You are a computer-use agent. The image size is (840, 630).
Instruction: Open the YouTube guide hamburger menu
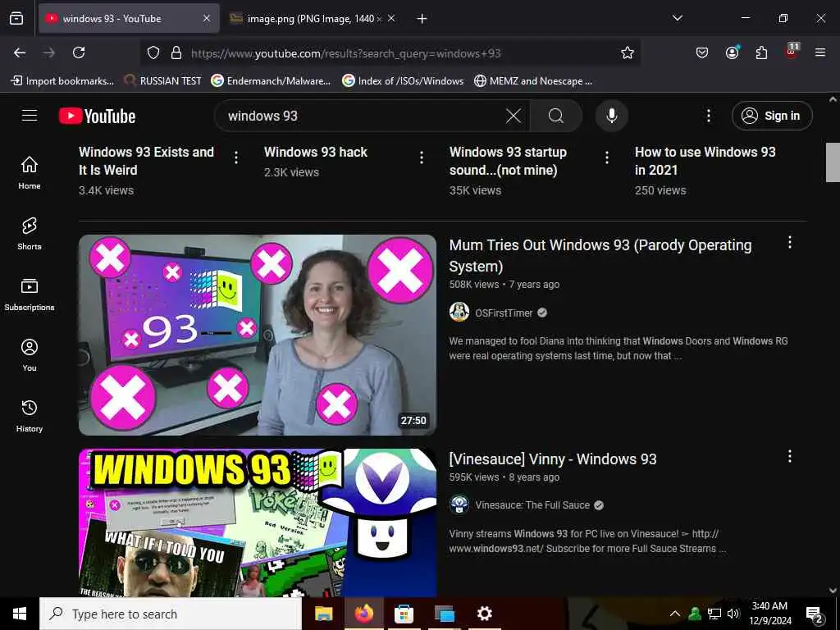click(x=30, y=115)
